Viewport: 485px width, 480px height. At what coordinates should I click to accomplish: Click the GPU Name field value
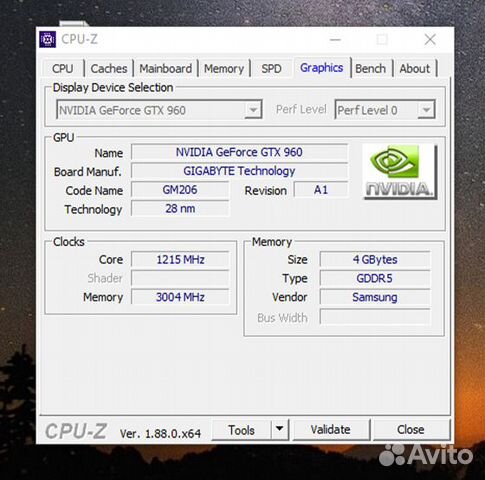[239, 152]
